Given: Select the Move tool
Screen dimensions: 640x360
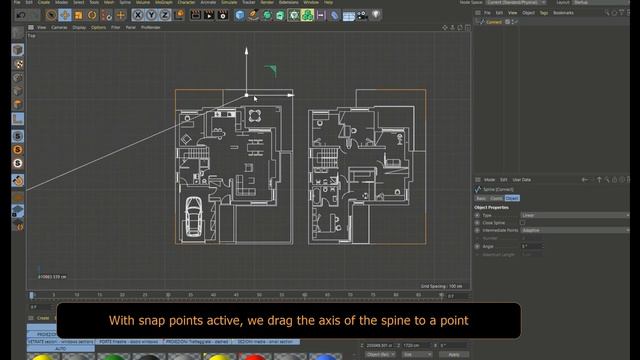Looking at the screenshot, I should [65, 15].
